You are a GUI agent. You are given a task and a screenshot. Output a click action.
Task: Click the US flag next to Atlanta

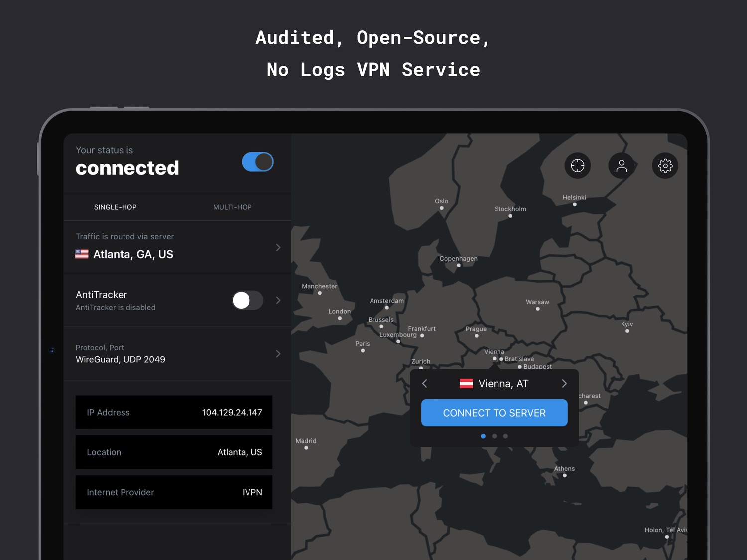[82, 254]
